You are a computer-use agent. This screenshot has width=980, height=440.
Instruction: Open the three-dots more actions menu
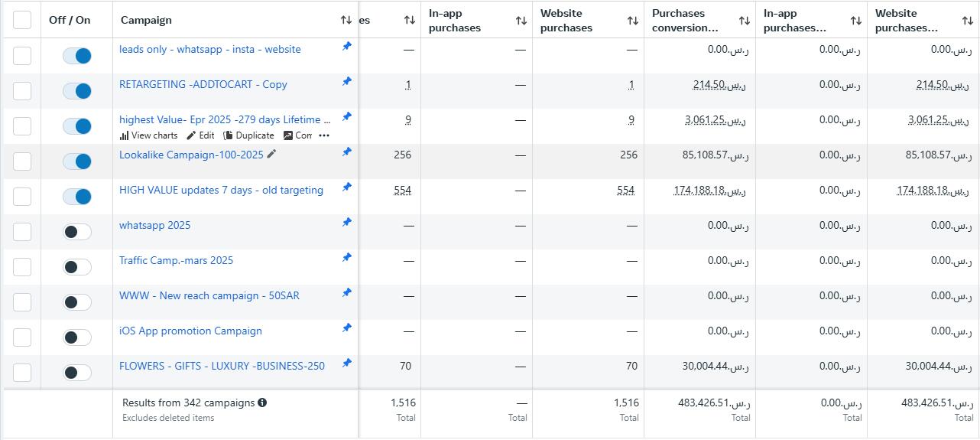click(x=324, y=135)
